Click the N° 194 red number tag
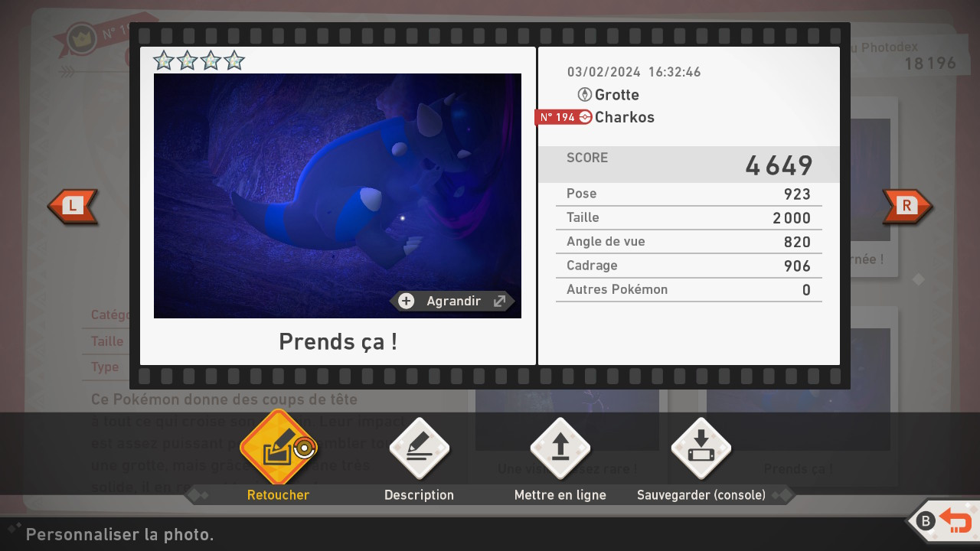This screenshot has height=551, width=980. click(x=557, y=117)
